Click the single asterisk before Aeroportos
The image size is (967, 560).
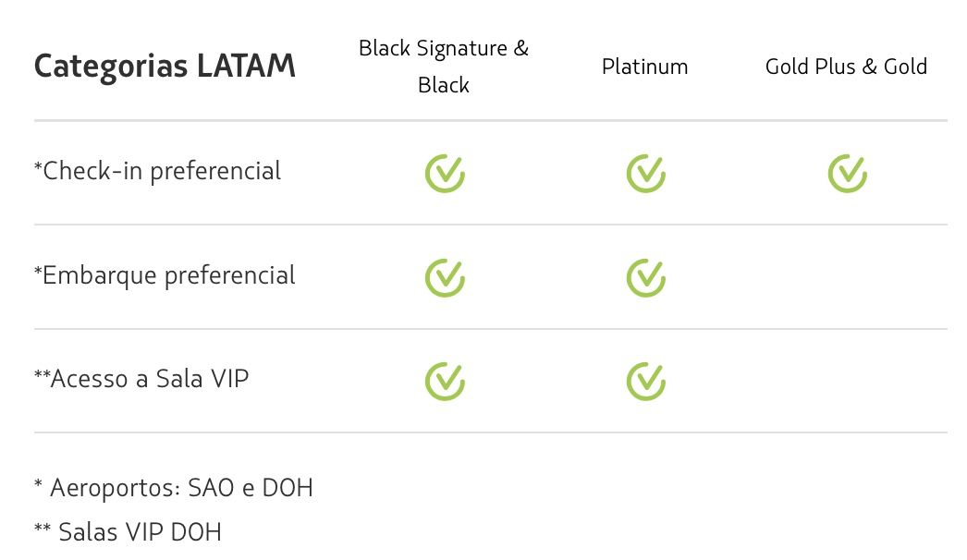tap(38, 483)
